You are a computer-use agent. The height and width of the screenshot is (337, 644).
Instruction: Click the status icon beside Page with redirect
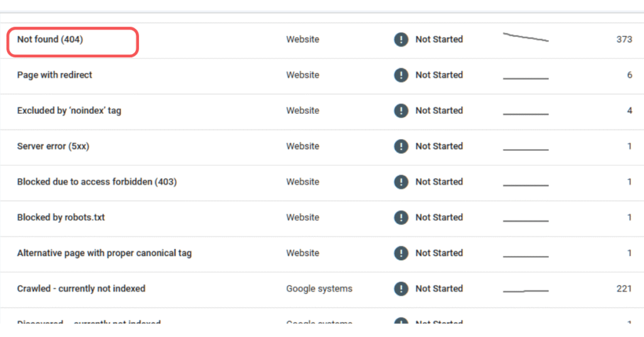pos(401,75)
